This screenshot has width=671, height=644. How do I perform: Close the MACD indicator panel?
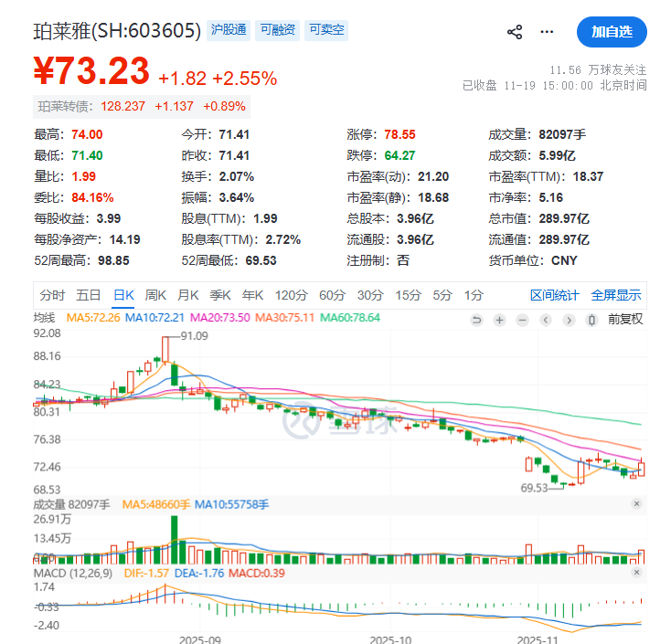pyautogui.click(x=637, y=572)
